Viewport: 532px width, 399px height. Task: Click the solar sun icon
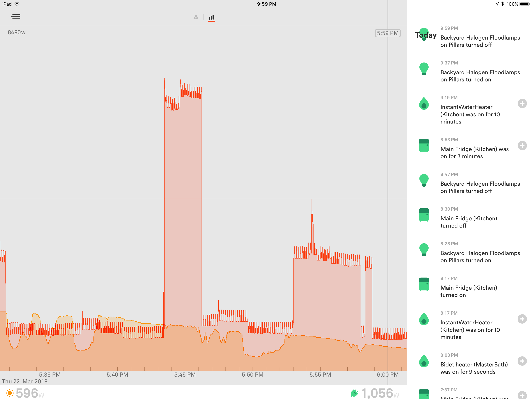[10, 393]
